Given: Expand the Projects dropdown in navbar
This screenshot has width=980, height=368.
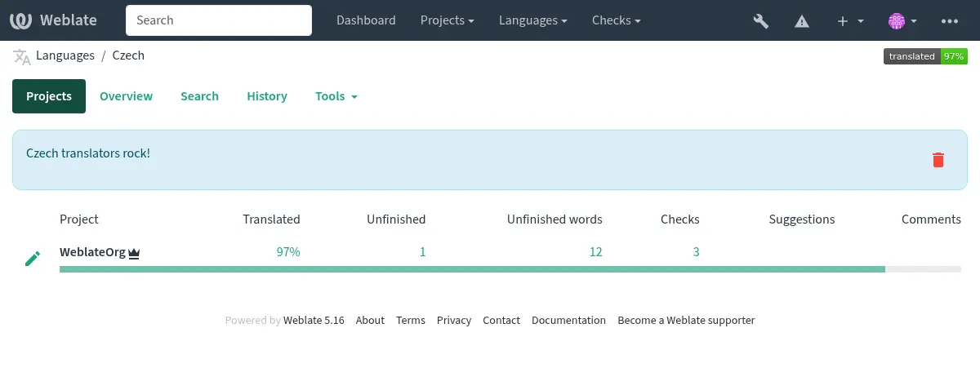Looking at the screenshot, I should click(448, 21).
